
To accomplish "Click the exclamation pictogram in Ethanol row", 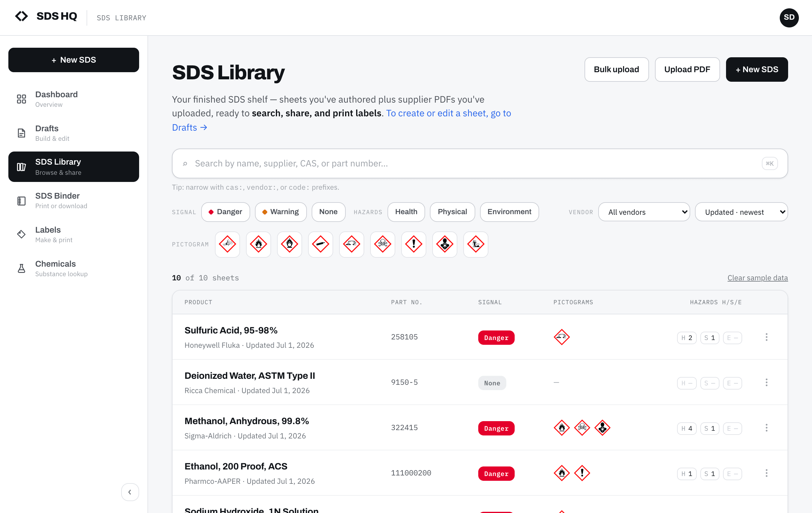I will tap(582, 473).
